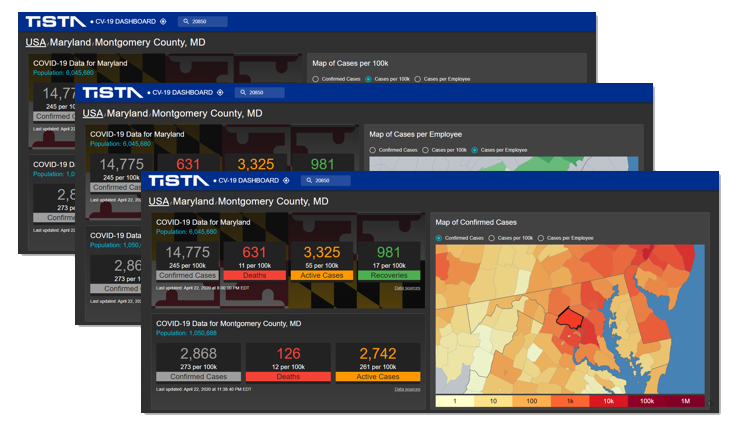
Task: Click Population: 1,050,688 text in front window
Action: 186,333
